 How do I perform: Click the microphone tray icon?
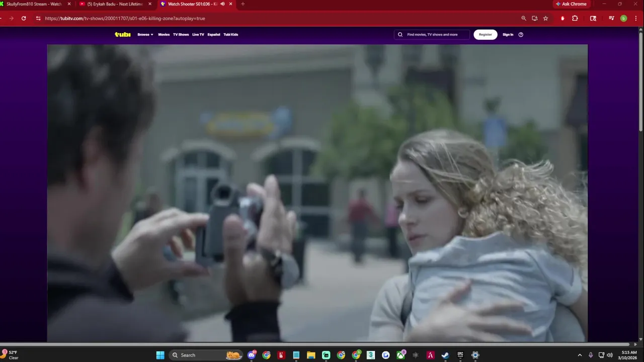pos(591,355)
